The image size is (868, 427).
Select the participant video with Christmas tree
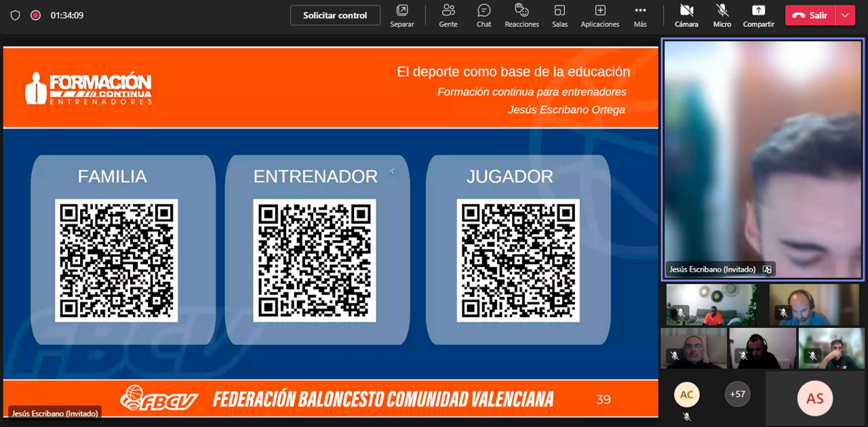[x=711, y=304]
